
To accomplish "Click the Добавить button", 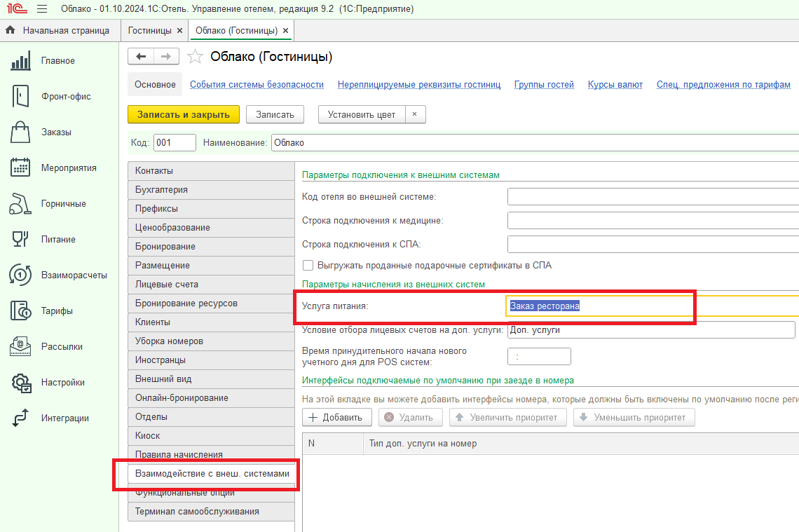I will pyautogui.click(x=337, y=417).
